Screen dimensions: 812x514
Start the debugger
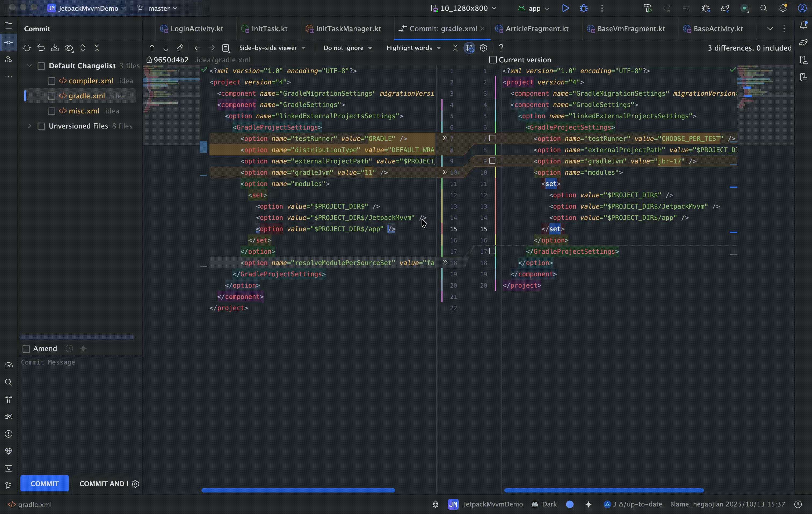[x=584, y=8]
